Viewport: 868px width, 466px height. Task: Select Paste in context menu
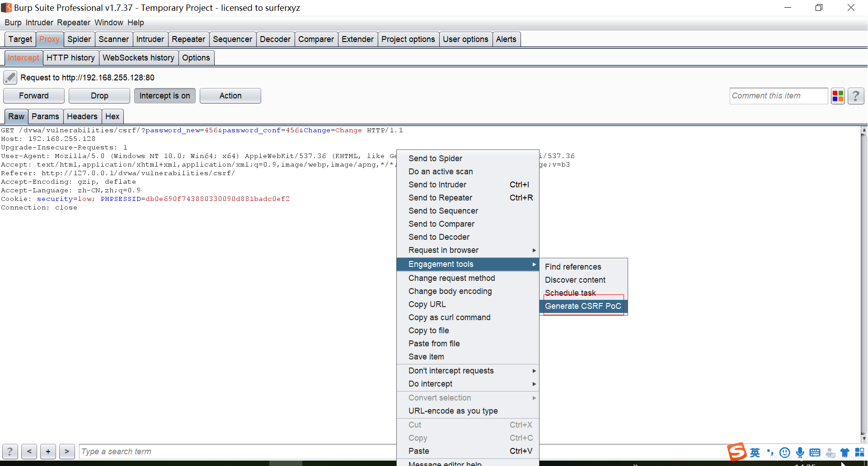(468, 451)
